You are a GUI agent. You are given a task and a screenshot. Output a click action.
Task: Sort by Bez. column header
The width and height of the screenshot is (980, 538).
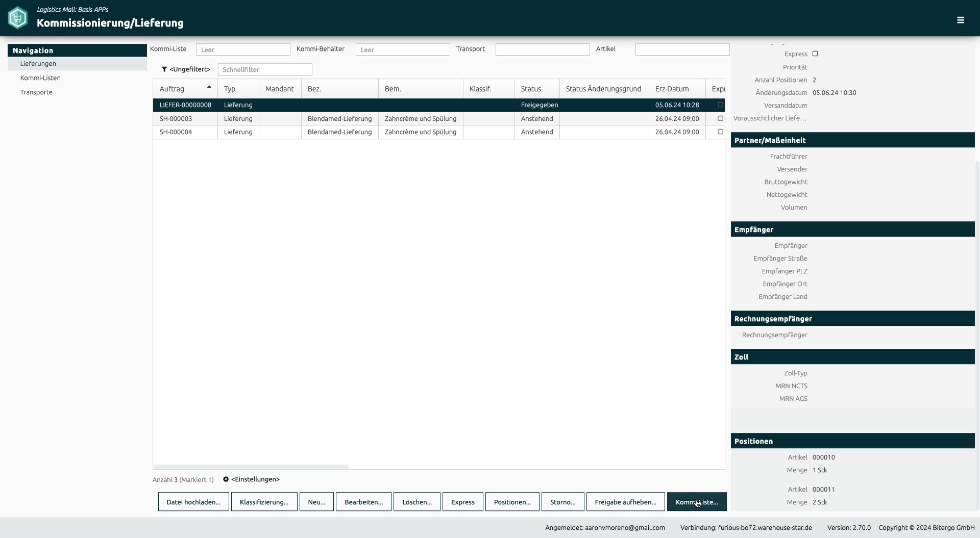click(340, 89)
